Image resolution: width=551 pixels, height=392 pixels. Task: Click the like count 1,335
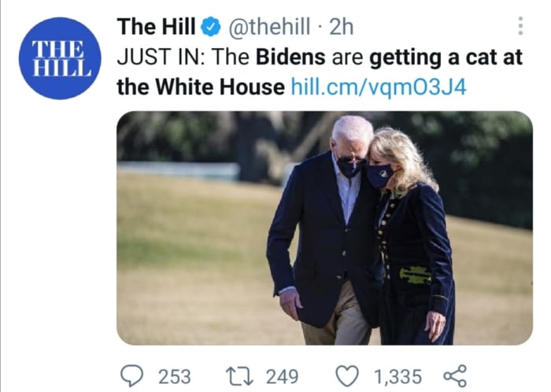click(398, 377)
